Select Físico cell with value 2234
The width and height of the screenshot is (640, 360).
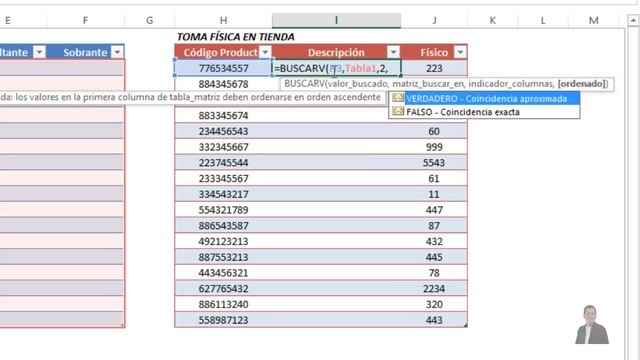point(434,289)
